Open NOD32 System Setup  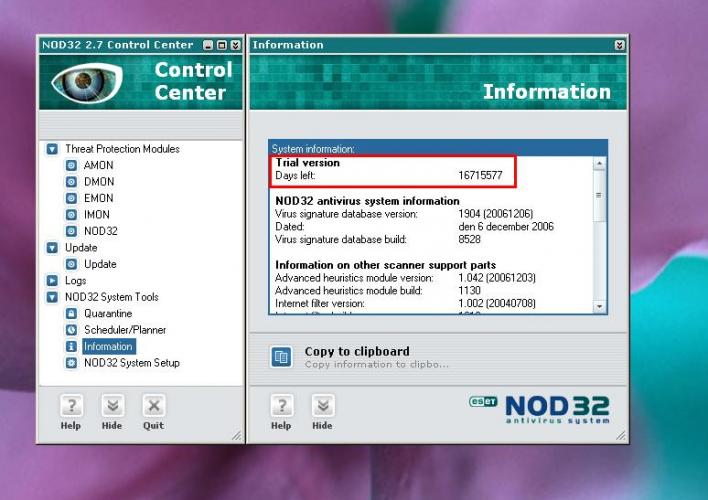point(132,363)
